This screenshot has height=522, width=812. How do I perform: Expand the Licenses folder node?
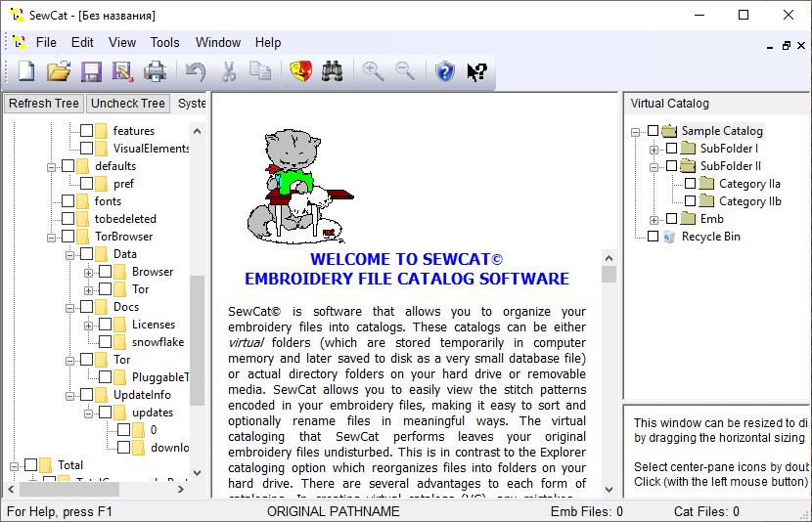[x=89, y=326]
